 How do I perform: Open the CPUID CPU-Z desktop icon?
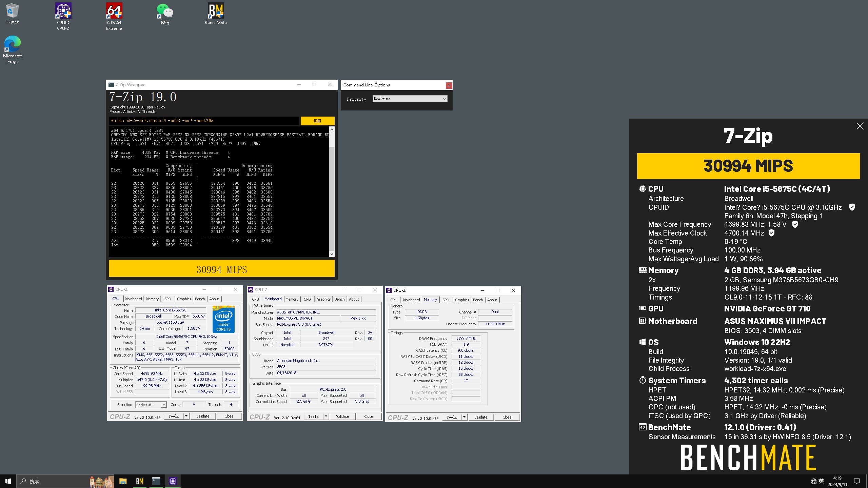click(x=63, y=16)
